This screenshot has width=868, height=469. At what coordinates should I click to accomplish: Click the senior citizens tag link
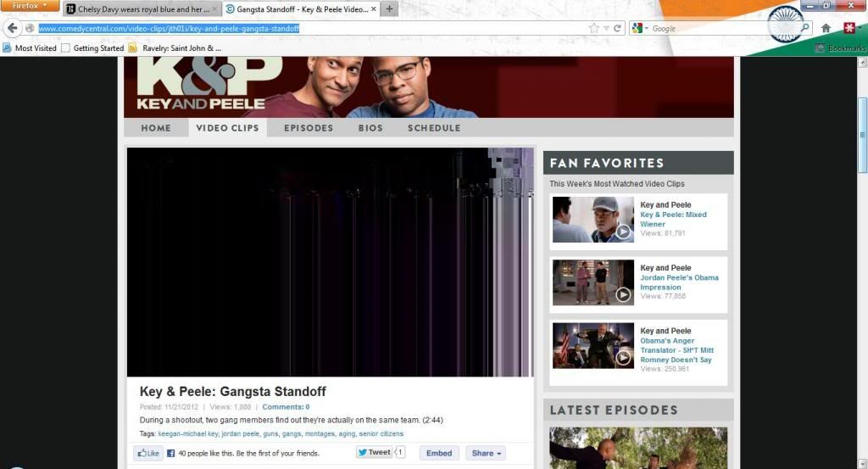coord(381,434)
